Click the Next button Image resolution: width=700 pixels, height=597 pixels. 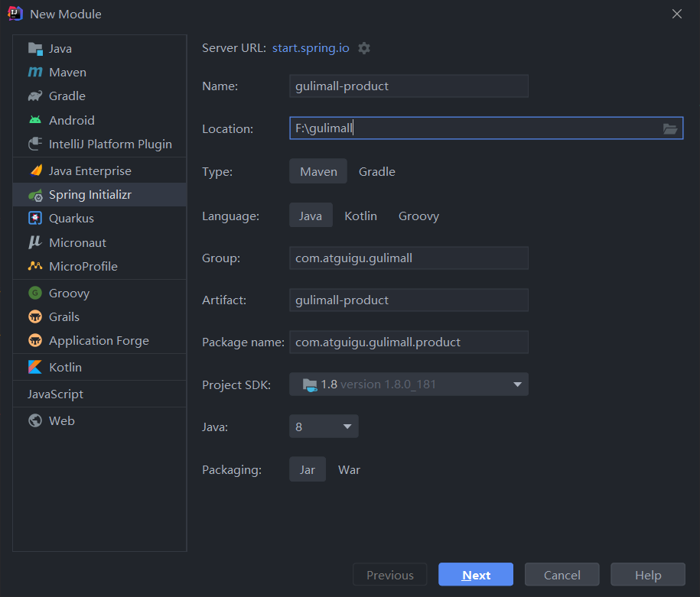click(476, 575)
